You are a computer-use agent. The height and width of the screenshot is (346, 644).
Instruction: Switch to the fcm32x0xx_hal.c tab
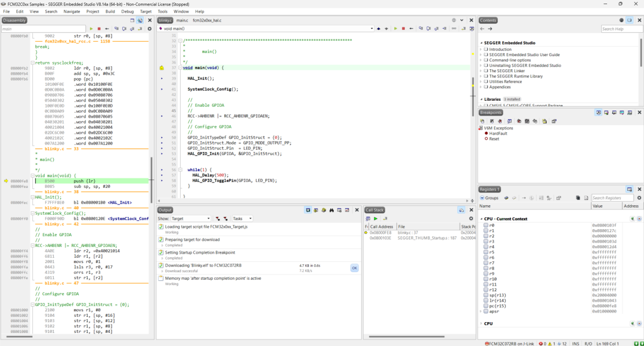[x=207, y=20]
